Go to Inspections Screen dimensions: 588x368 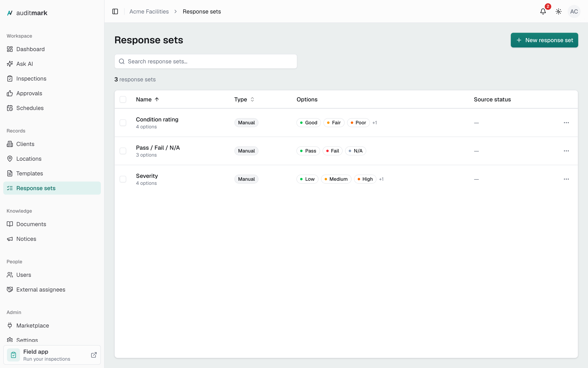52,79
